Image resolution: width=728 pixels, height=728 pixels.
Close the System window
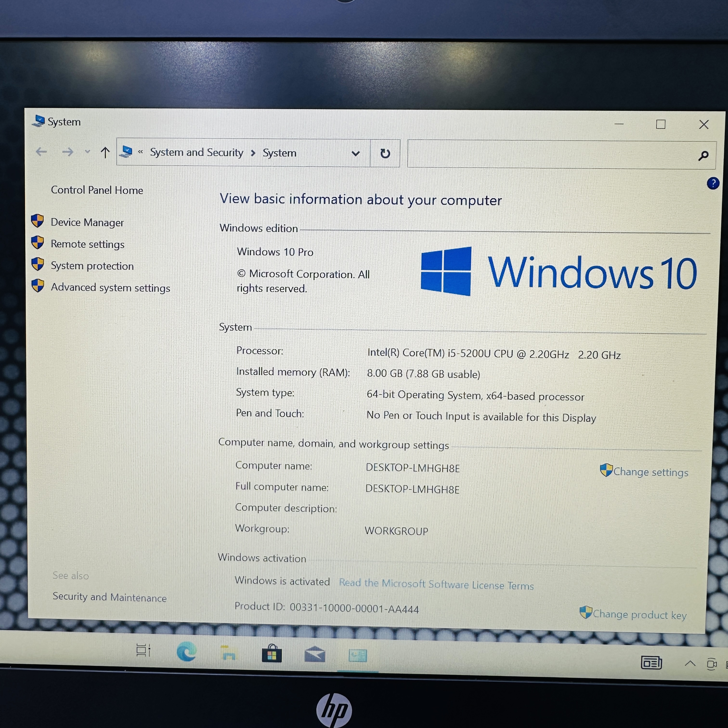point(703,125)
